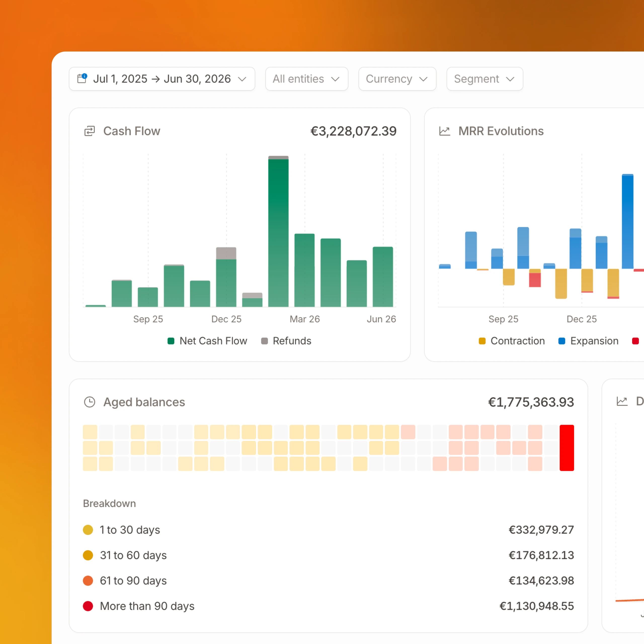This screenshot has height=644, width=644.
Task: Click the Mar 26 label on Cash Flow axis
Action: 305,319
